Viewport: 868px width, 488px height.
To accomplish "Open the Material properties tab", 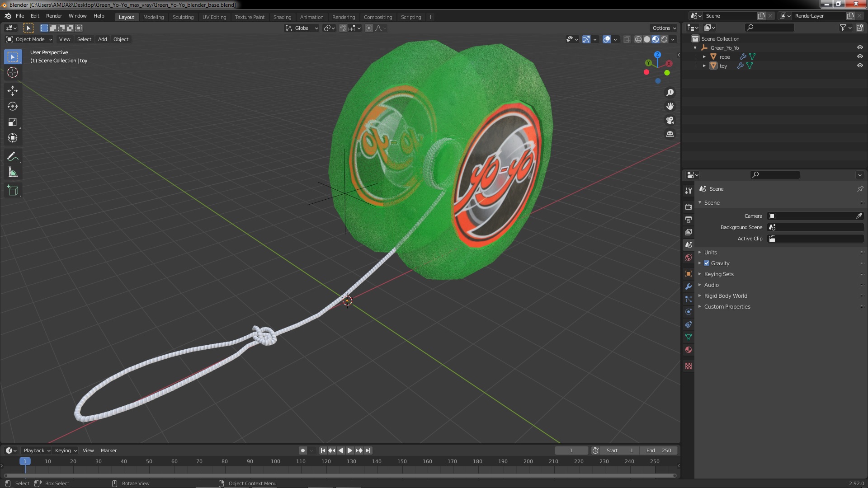I will (689, 350).
